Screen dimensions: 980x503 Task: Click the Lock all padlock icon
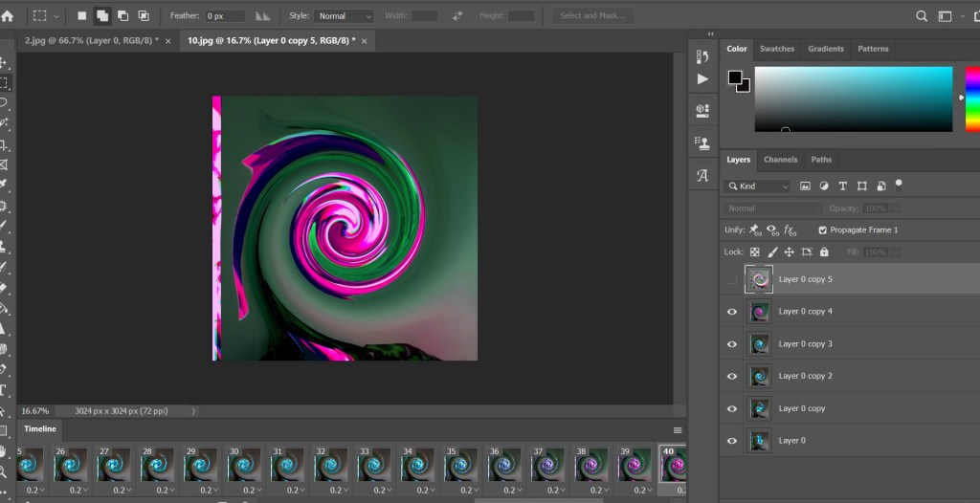click(824, 252)
